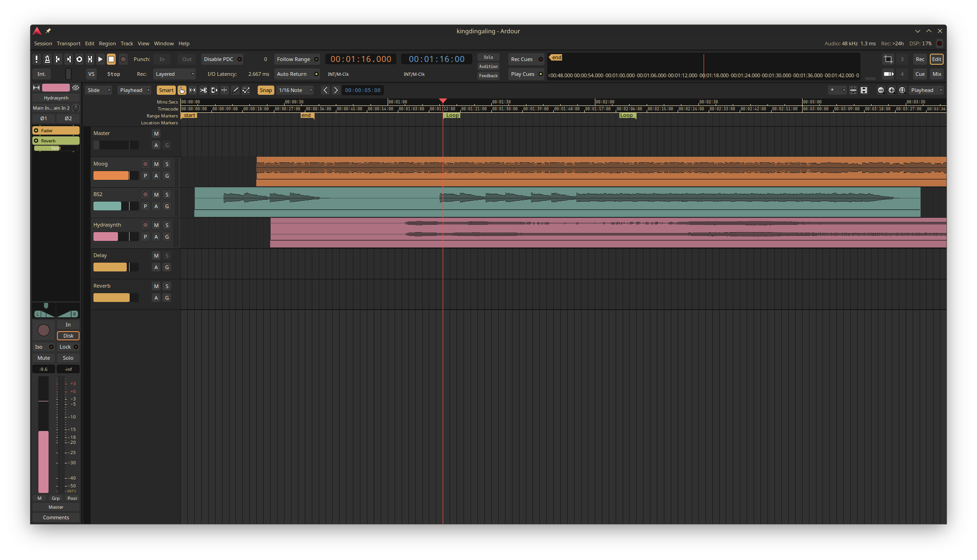The height and width of the screenshot is (560, 977).
Task: Click the Reverb track fader bar
Action: pos(116,298)
